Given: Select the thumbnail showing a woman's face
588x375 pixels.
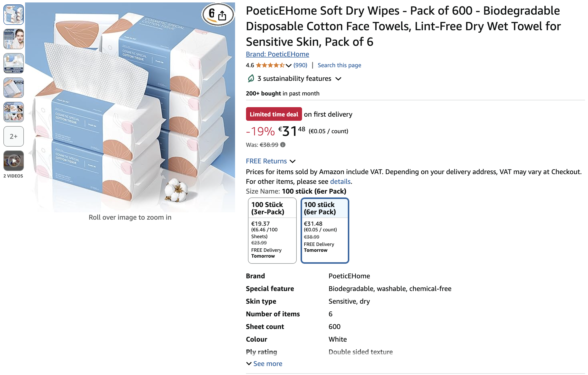Looking at the screenshot, I should (x=14, y=39).
